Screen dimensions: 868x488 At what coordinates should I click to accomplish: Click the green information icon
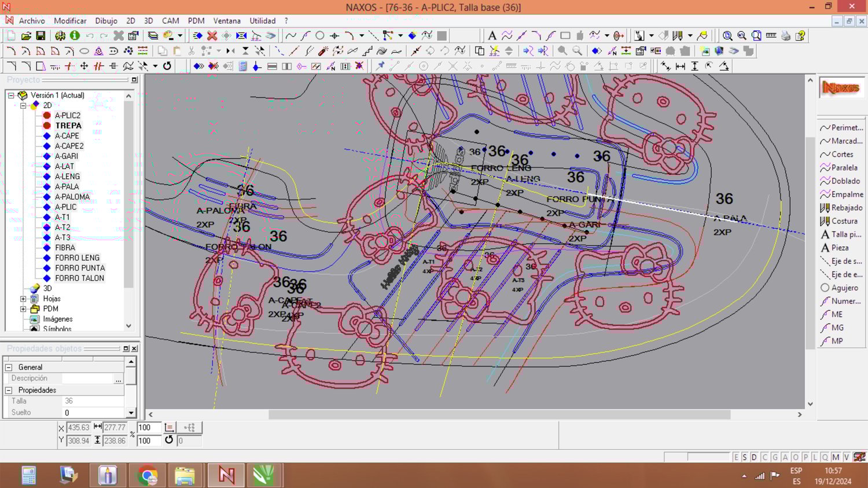coord(75,36)
